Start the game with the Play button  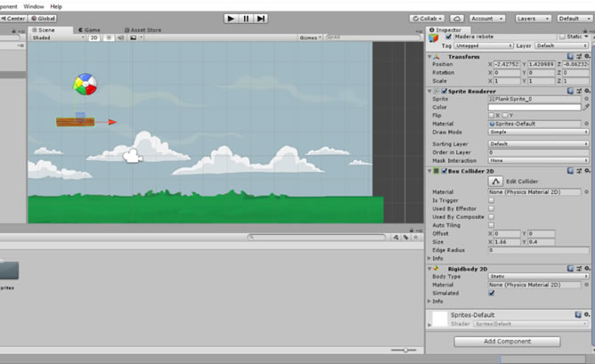click(x=231, y=18)
